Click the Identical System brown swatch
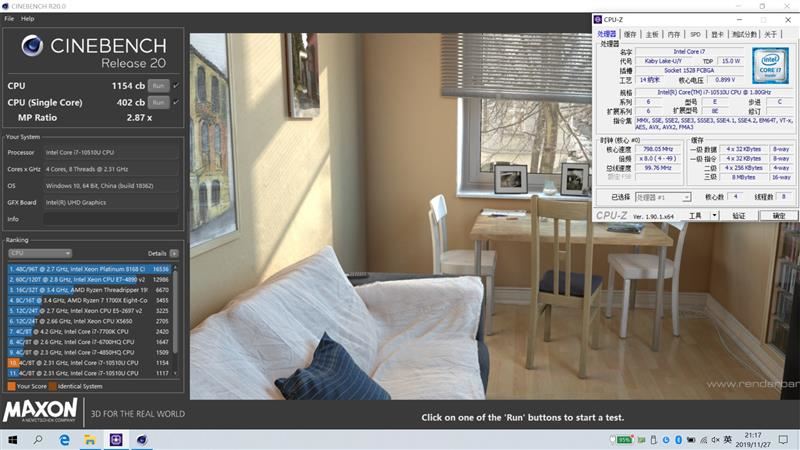The image size is (800, 450). [x=53, y=386]
